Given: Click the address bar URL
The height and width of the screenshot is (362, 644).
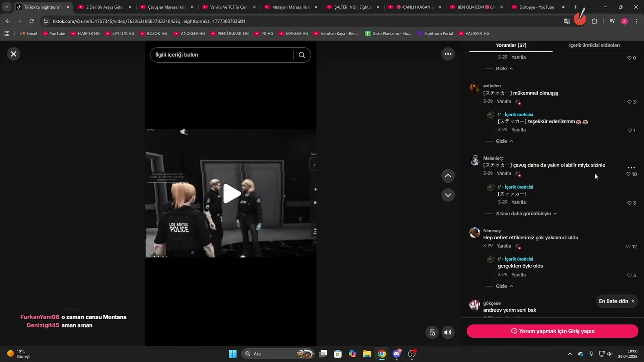Looking at the screenshot, I should (149, 21).
